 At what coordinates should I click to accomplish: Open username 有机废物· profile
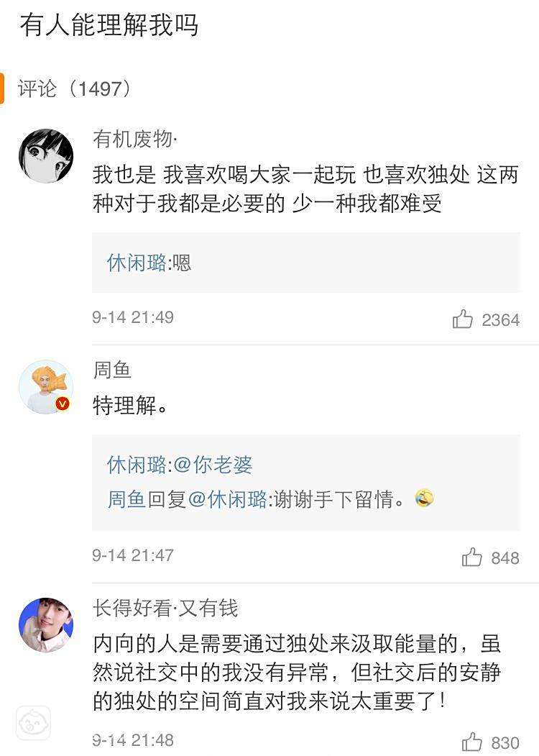[135, 139]
